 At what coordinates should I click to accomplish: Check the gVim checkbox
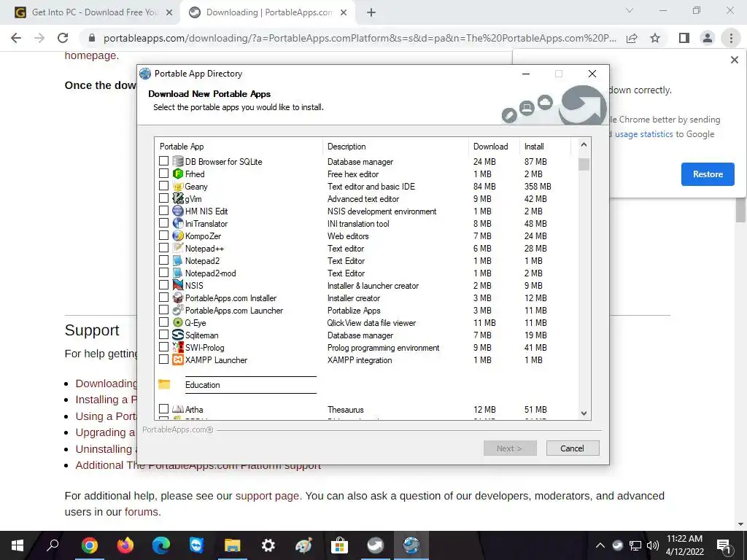(163, 198)
